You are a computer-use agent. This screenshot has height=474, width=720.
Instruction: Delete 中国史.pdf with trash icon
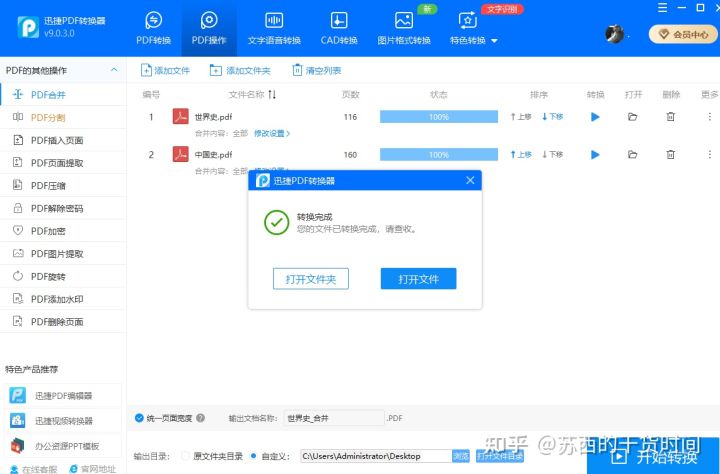(x=670, y=154)
